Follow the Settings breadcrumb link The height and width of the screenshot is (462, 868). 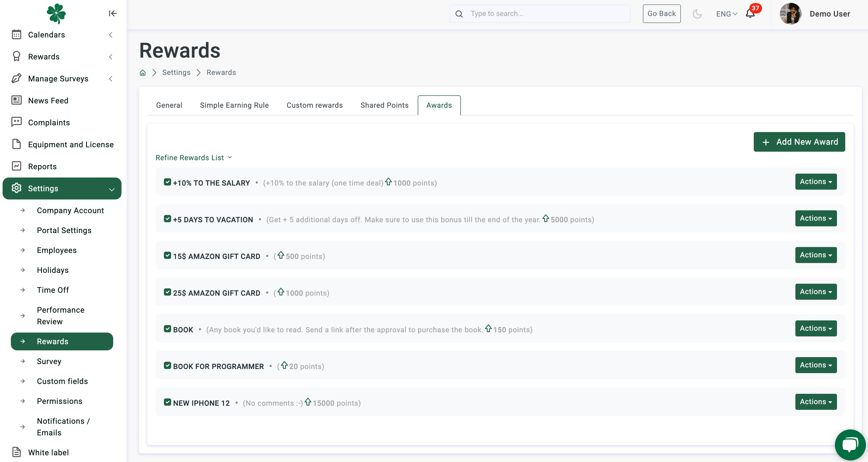[176, 72]
